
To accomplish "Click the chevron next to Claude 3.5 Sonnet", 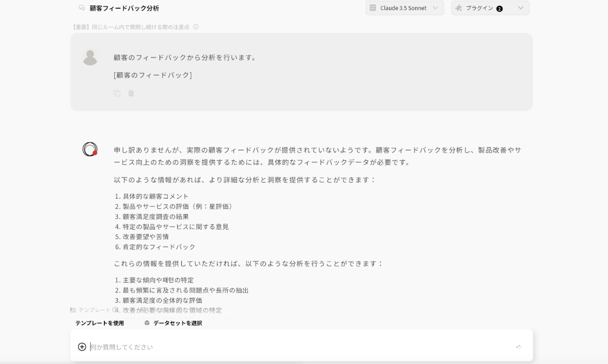I will [435, 8].
